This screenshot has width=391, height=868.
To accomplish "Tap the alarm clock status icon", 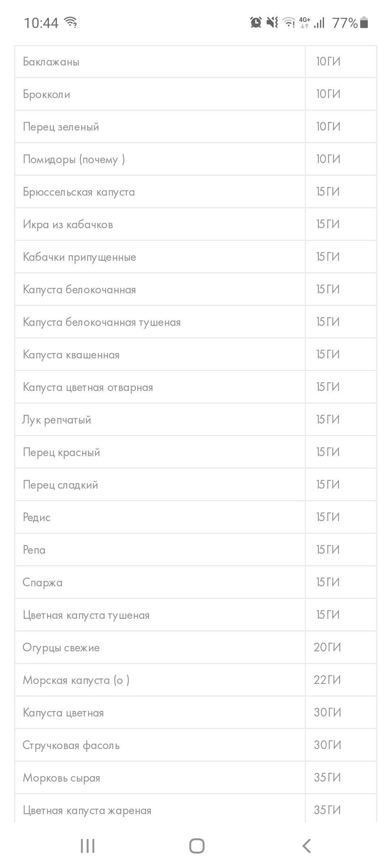I will tap(256, 22).
